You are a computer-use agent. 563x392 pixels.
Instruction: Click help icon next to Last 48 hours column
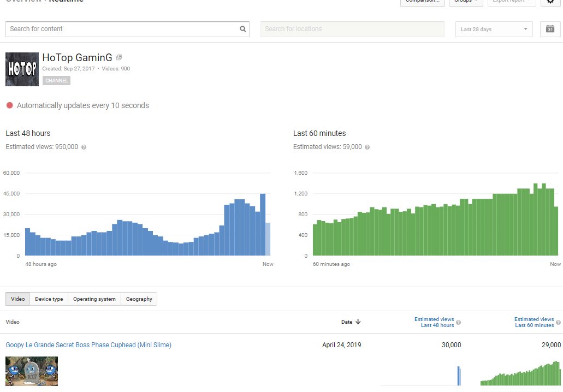459,322
